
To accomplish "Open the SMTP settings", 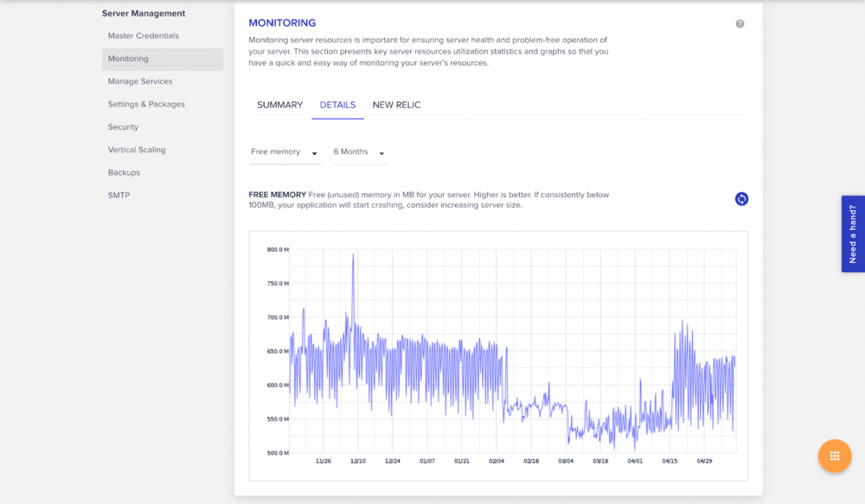I will tap(119, 195).
